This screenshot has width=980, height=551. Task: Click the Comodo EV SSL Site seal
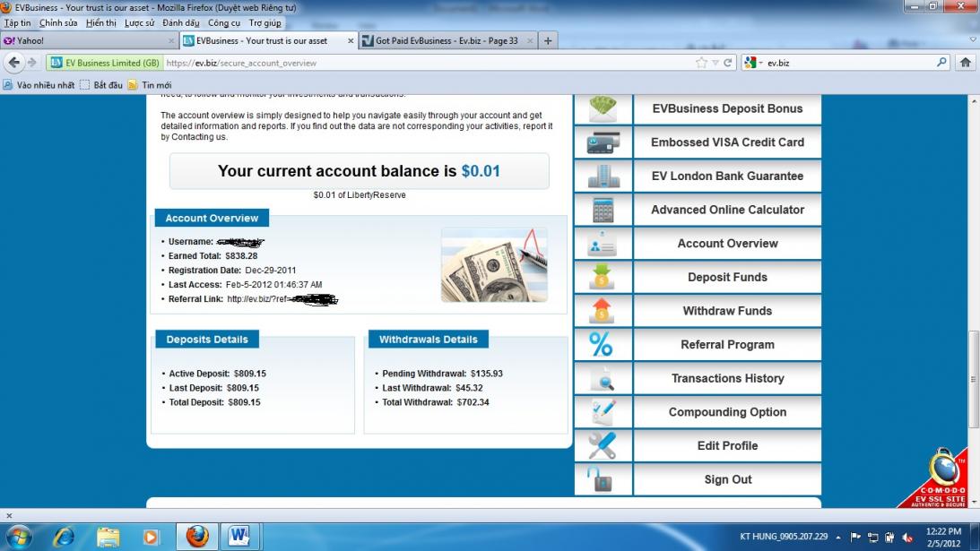pyautogui.click(x=936, y=480)
